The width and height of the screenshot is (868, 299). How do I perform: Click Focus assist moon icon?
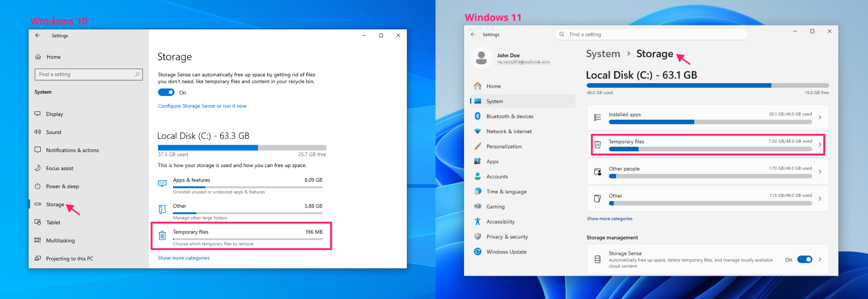click(38, 168)
